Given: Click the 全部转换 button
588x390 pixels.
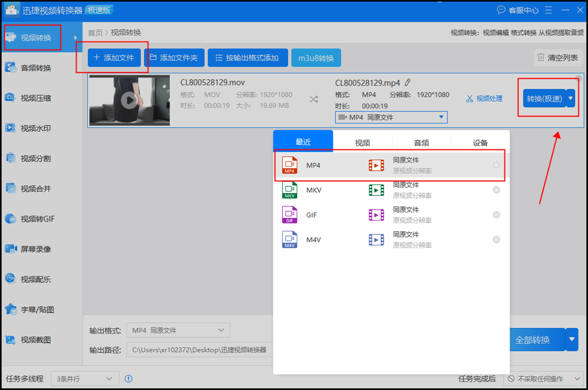Looking at the screenshot, I should pos(537,340).
